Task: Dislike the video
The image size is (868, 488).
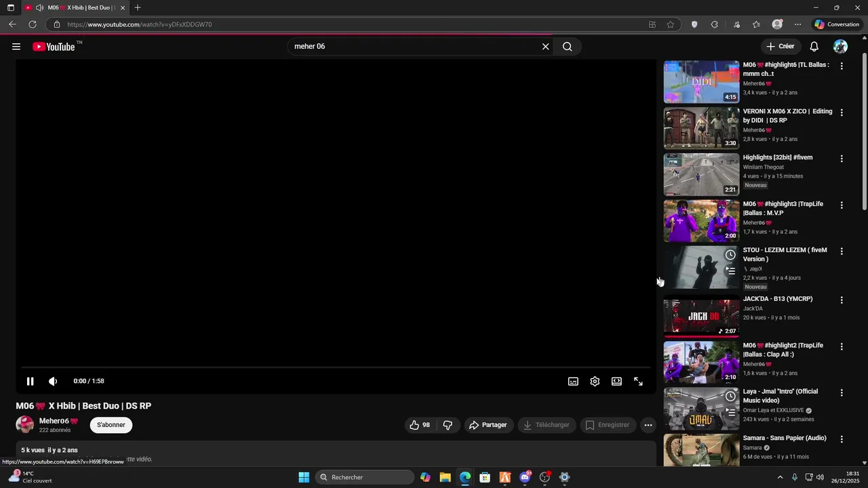Action: tap(448, 425)
